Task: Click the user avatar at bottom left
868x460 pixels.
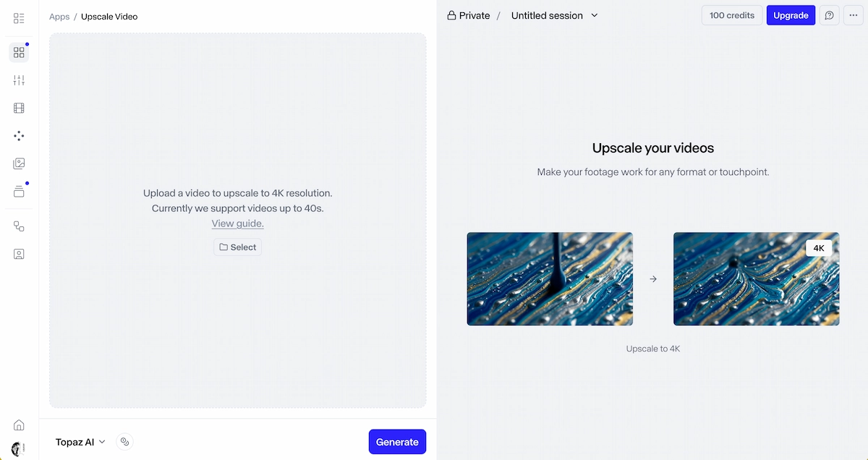Action: point(17,448)
